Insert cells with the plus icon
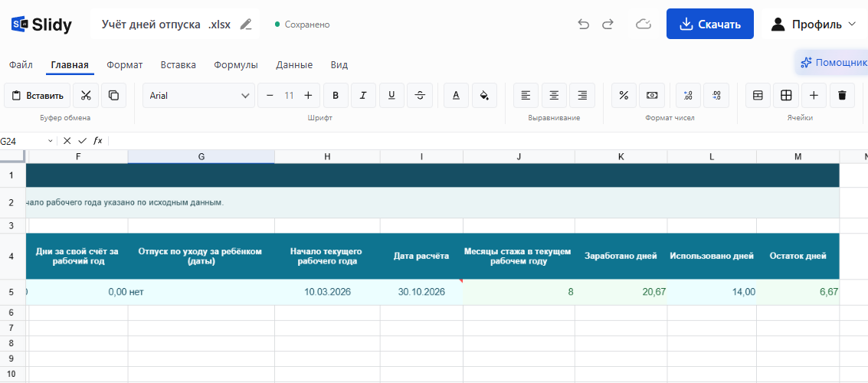The width and height of the screenshot is (868, 383). [814, 95]
